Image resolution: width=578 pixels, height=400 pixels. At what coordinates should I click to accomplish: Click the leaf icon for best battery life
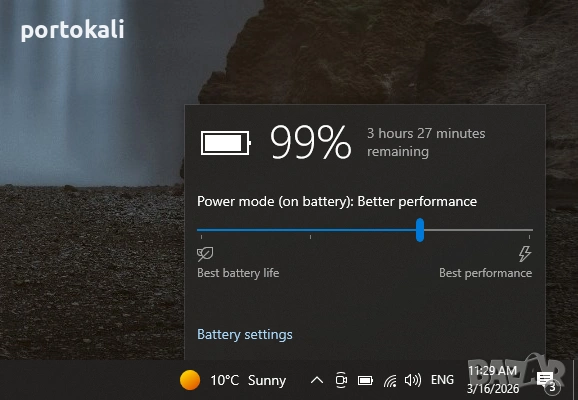pos(205,254)
